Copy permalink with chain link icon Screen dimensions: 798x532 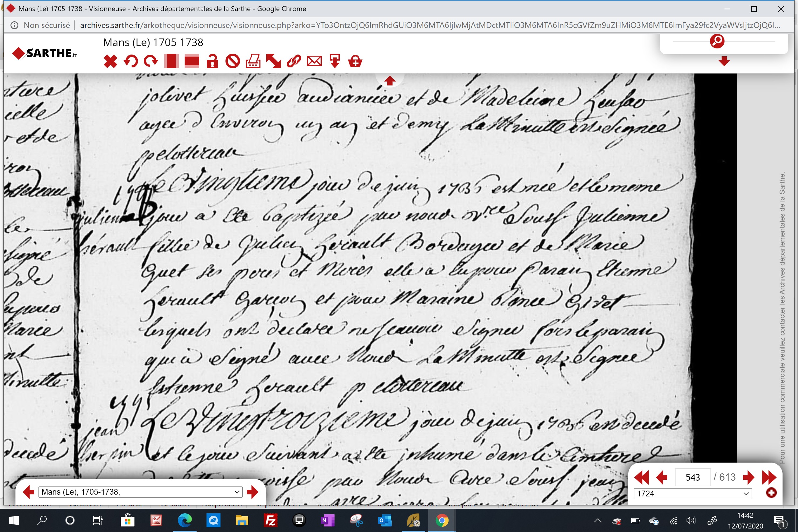pyautogui.click(x=294, y=62)
